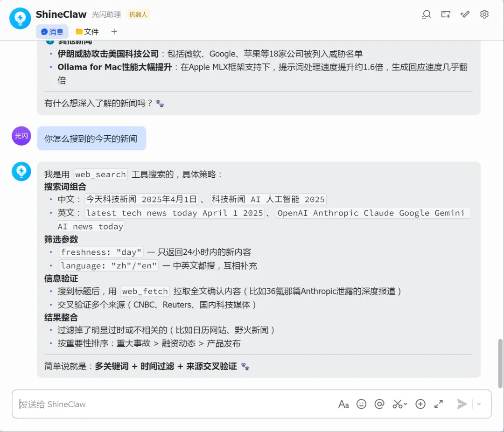Viewport: 504px width, 432px height.
Task: Switch to the 消息 tab
Action: pos(52,32)
